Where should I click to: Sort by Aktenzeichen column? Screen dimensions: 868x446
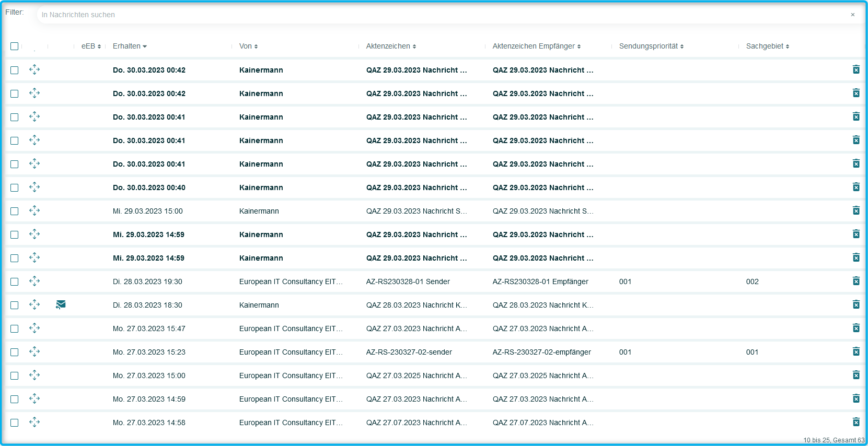pos(391,46)
